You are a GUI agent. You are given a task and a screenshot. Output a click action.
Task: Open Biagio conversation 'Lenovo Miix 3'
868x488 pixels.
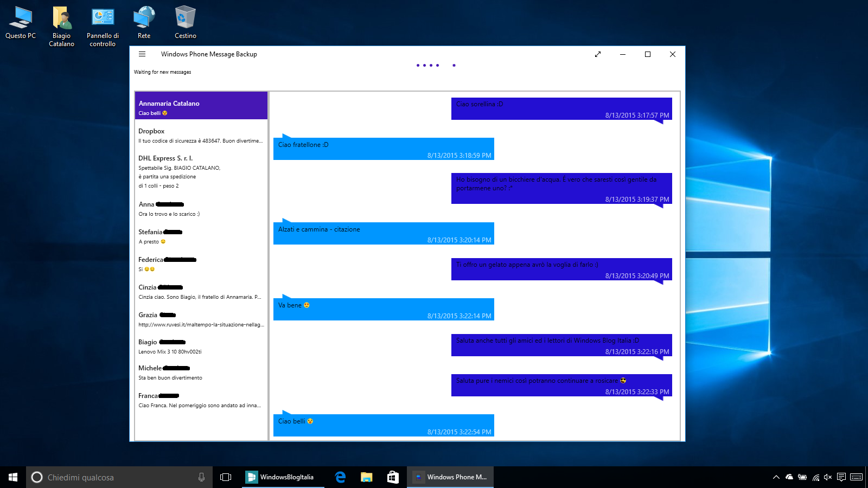[201, 346]
